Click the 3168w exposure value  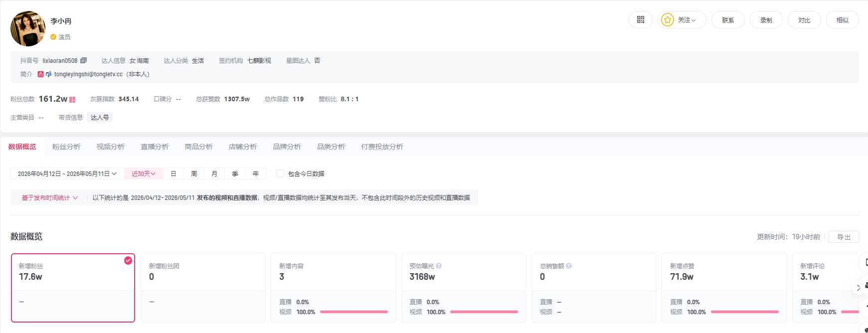point(422,277)
